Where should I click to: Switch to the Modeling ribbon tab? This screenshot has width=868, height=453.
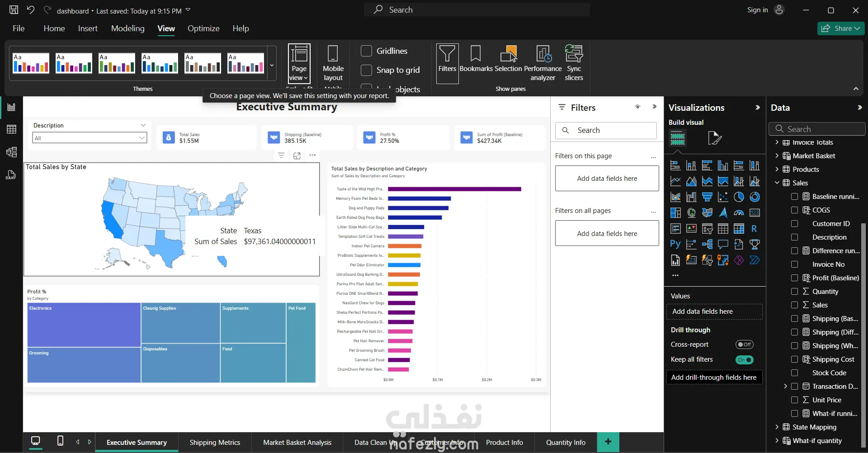pos(128,28)
